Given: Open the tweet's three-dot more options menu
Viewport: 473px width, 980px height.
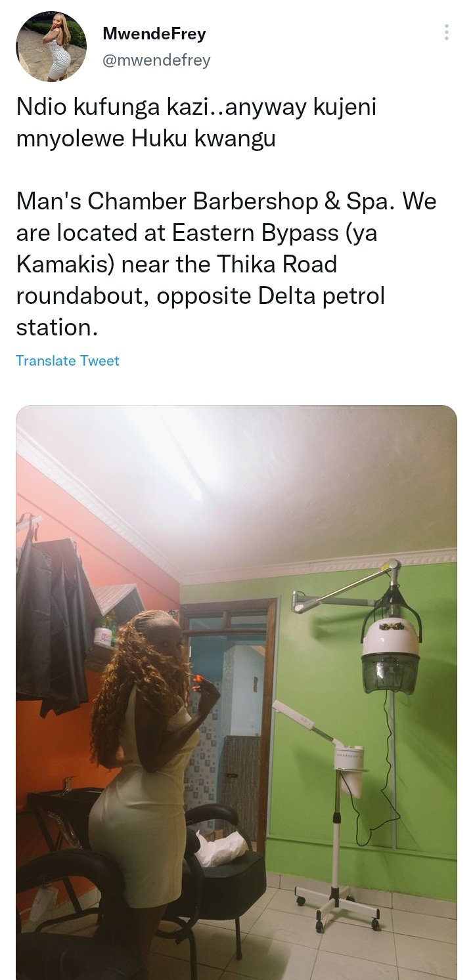Looking at the screenshot, I should pos(446,32).
